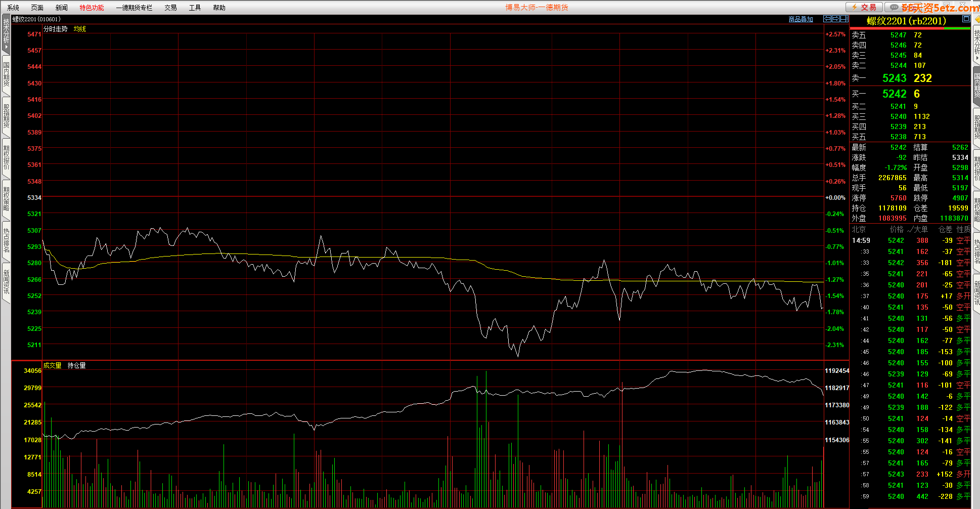Viewport: 980px width, 509px height.
Task: Open the 一德期货专栏 menu
Action: click(x=134, y=8)
